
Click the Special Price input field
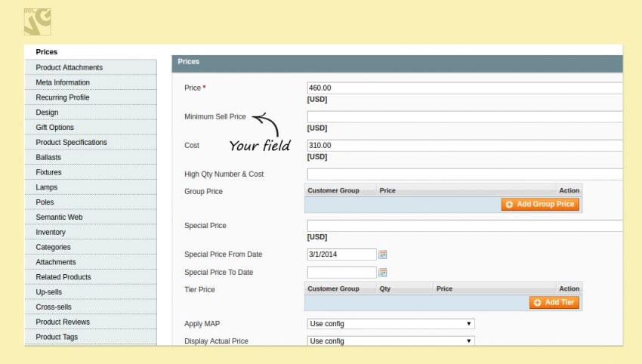(465, 226)
